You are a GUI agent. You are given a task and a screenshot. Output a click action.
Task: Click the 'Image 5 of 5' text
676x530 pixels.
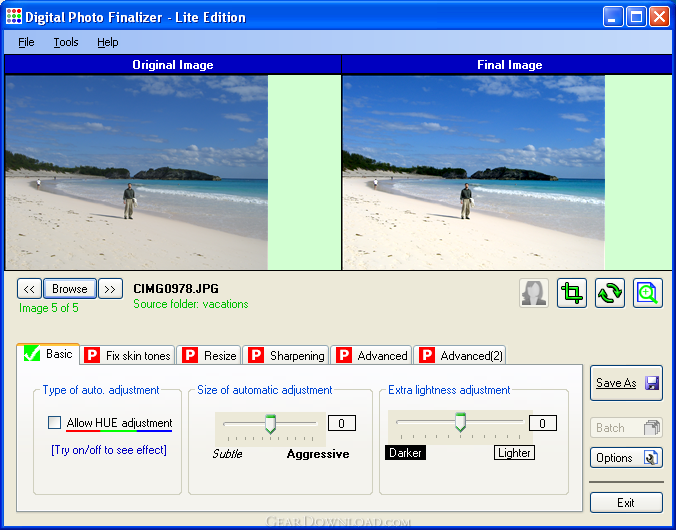[49, 308]
